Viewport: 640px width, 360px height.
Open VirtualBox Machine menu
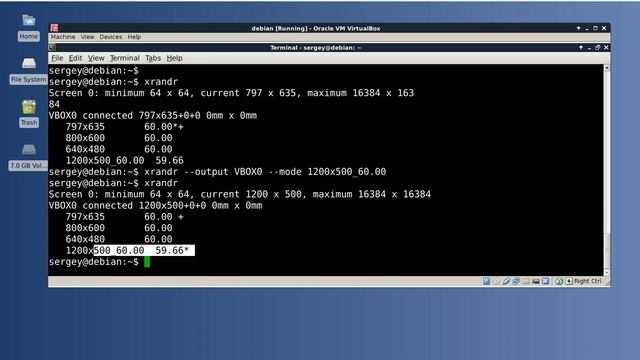pyautogui.click(x=63, y=37)
